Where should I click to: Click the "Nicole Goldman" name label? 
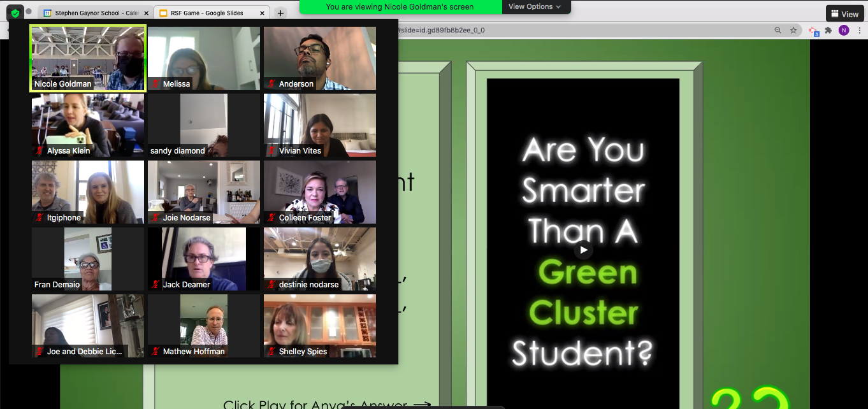click(x=63, y=84)
